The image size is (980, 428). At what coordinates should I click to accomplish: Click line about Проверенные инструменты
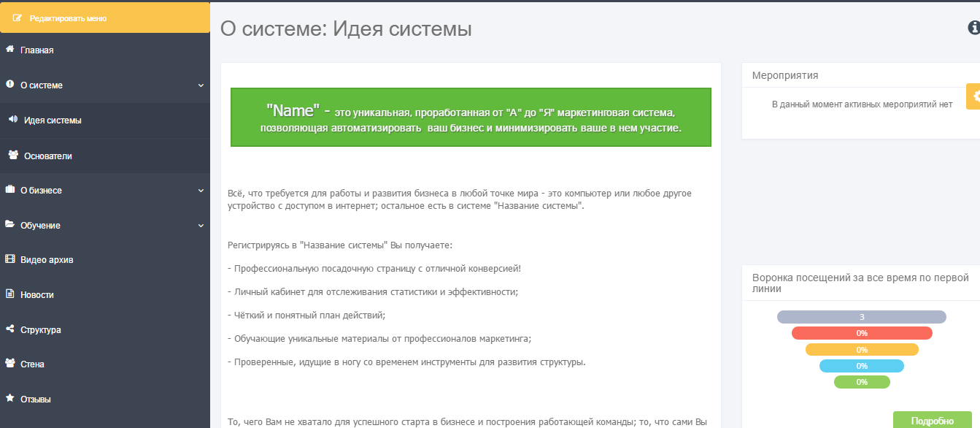click(406, 362)
